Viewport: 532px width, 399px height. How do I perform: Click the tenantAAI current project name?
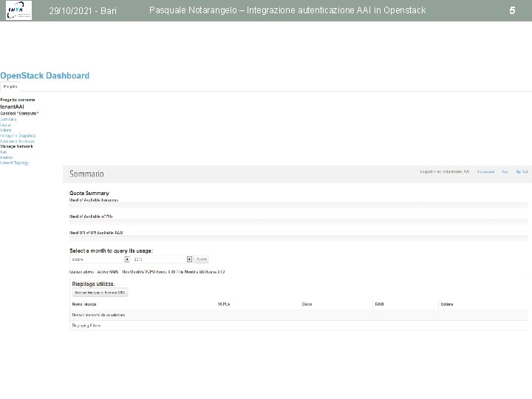12,106
